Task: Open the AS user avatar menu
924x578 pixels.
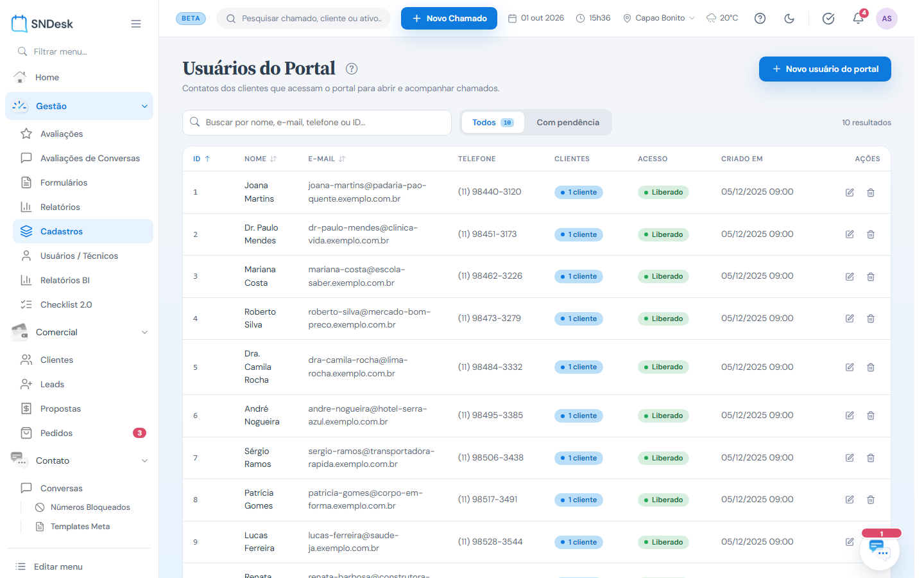Action: click(x=887, y=19)
